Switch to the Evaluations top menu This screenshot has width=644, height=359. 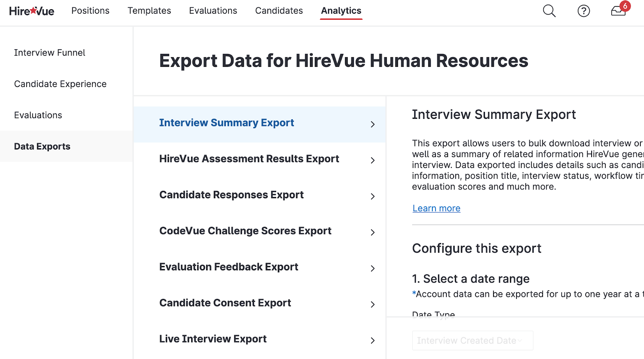click(x=213, y=11)
